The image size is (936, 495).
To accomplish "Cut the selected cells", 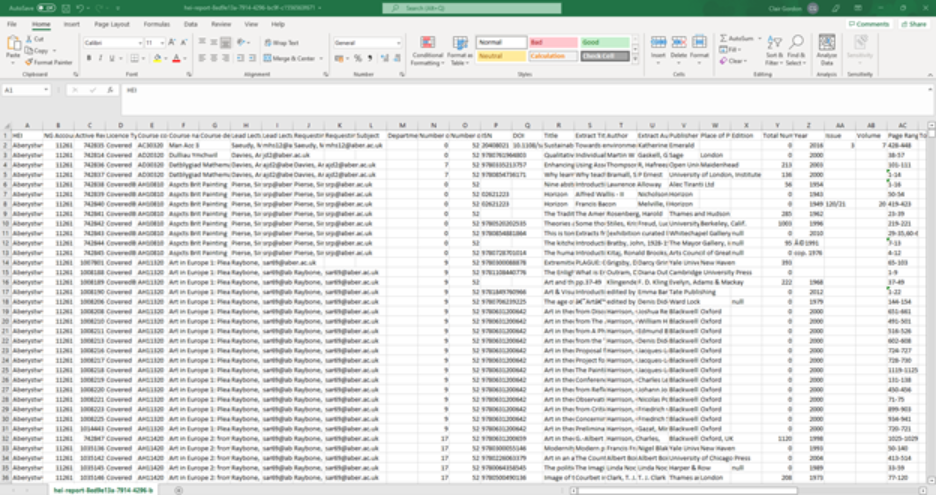I will 35,39.
